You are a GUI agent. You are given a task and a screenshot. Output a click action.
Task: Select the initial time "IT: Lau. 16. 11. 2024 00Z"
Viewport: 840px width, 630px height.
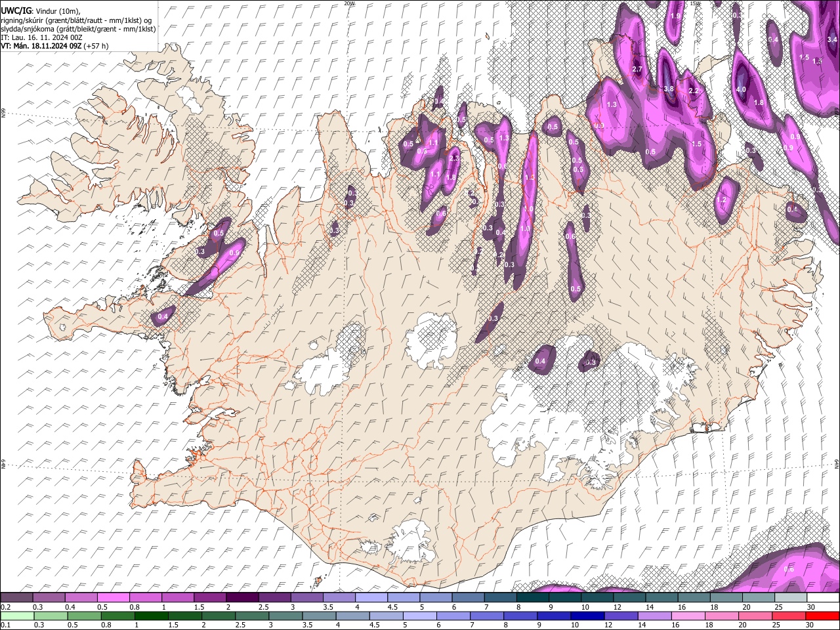(x=42, y=37)
